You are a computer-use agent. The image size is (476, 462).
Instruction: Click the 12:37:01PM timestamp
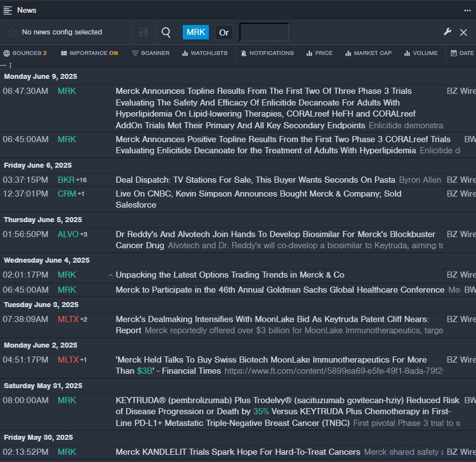click(x=26, y=194)
